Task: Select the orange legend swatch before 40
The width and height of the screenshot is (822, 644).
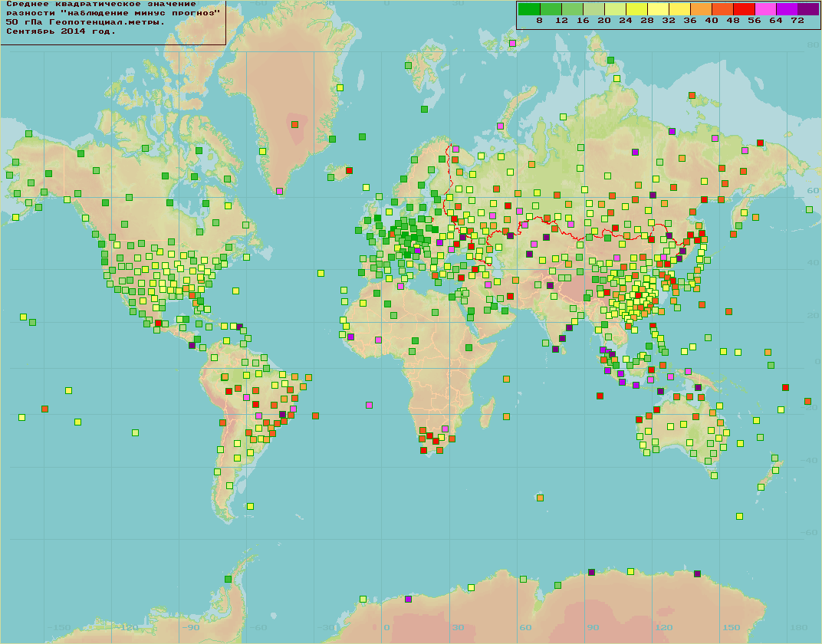Action: pos(701,9)
